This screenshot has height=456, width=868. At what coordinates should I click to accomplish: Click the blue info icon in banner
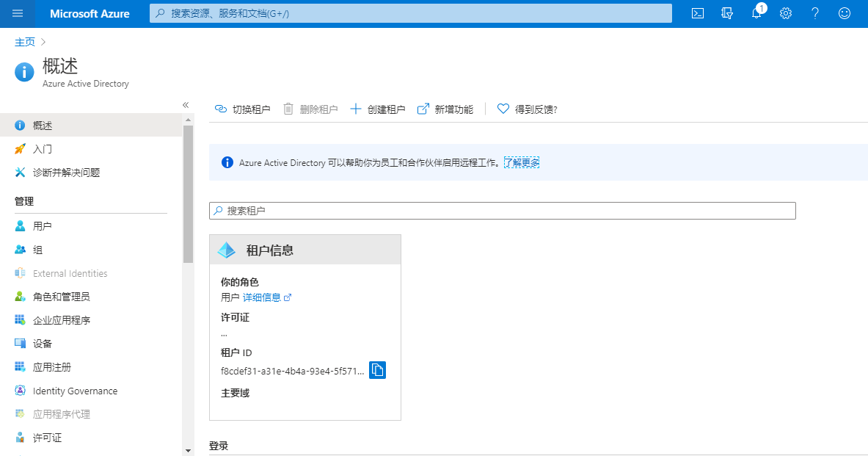pyautogui.click(x=227, y=162)
